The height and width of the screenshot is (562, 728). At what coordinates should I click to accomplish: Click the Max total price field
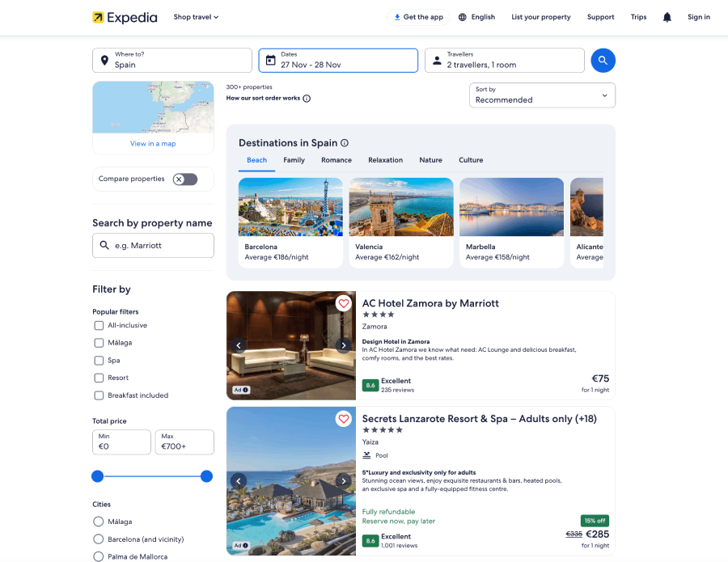point(184,442)
